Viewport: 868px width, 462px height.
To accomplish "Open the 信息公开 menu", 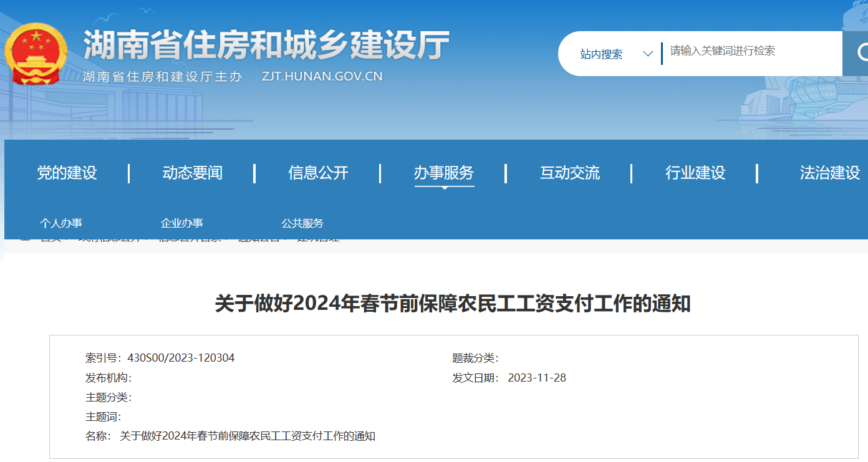I will pyautogui.click(x=319, y=173).
